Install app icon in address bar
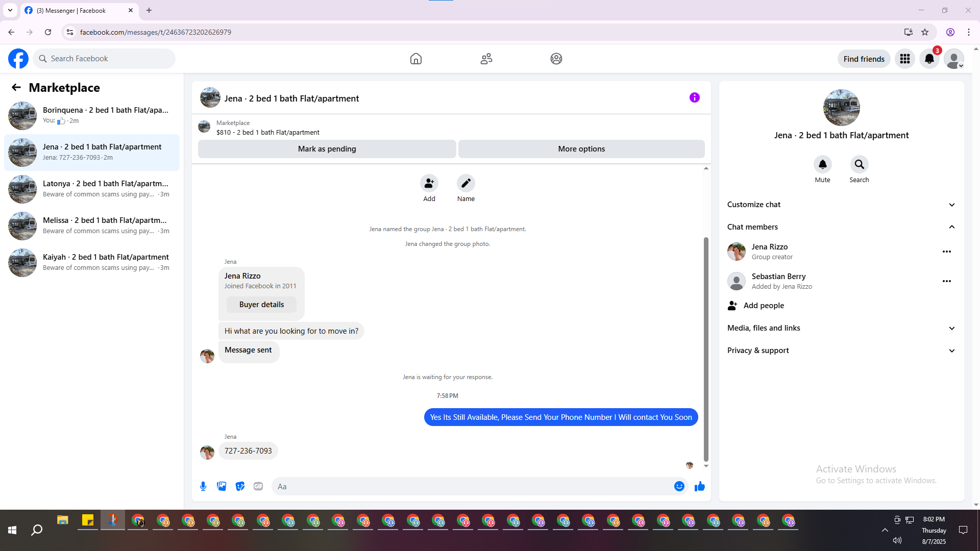The width and height of the screenshot is (980, 551). 908,32
